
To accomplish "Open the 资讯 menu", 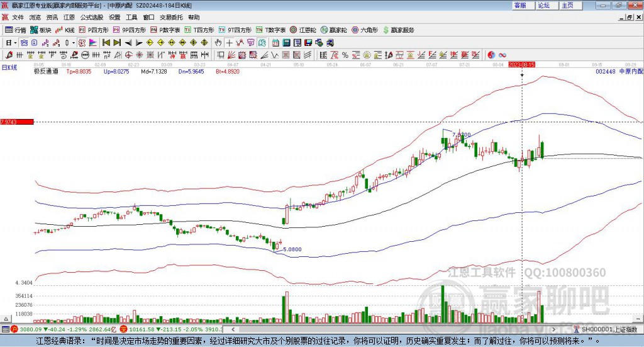I will coord(52,17).
